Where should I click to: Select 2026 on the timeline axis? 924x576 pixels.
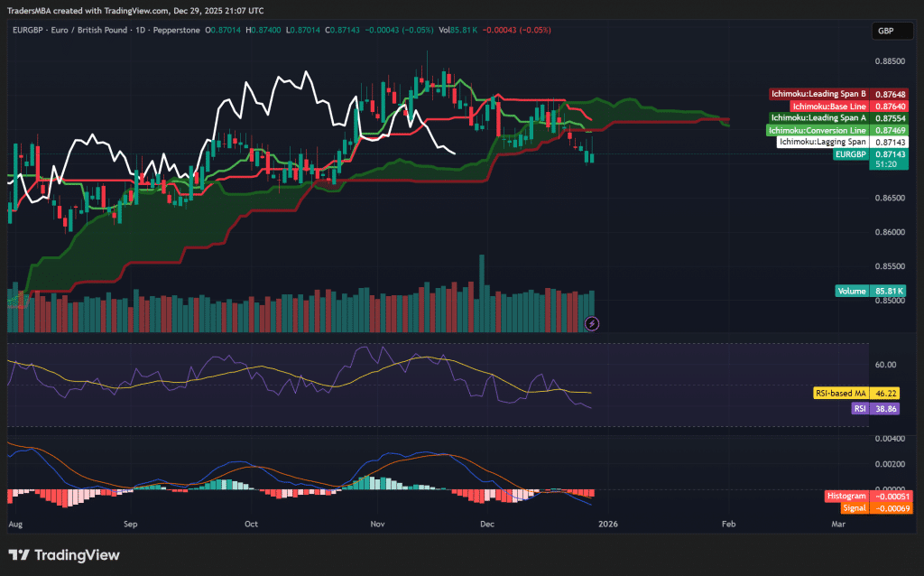(608, 524)
